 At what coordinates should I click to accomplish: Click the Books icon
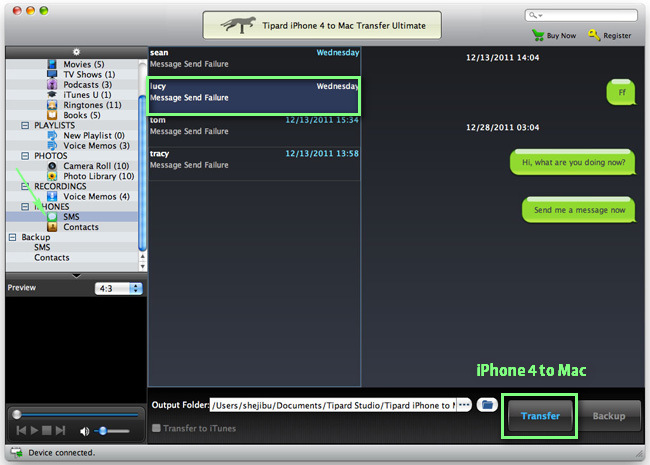tap(52, 115)
